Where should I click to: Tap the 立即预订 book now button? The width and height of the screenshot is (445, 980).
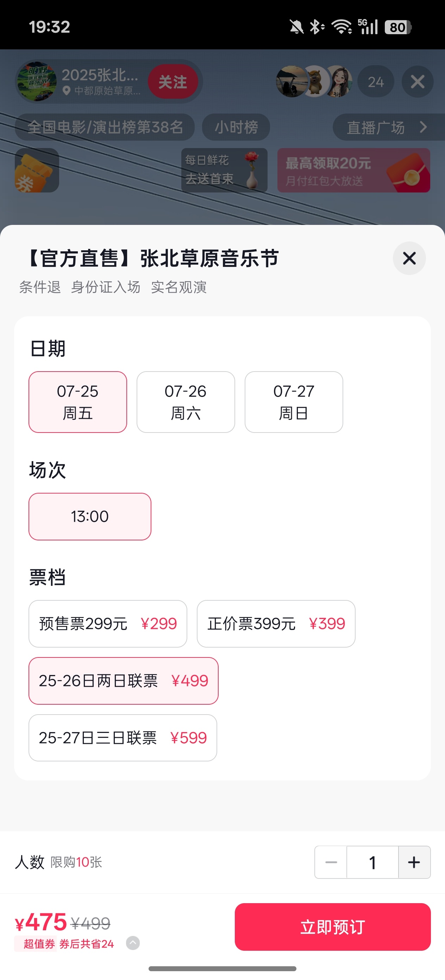(x=332, y=927)
